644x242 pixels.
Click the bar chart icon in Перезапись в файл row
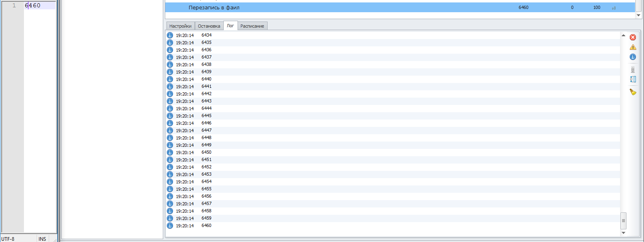tap(614, 8)
